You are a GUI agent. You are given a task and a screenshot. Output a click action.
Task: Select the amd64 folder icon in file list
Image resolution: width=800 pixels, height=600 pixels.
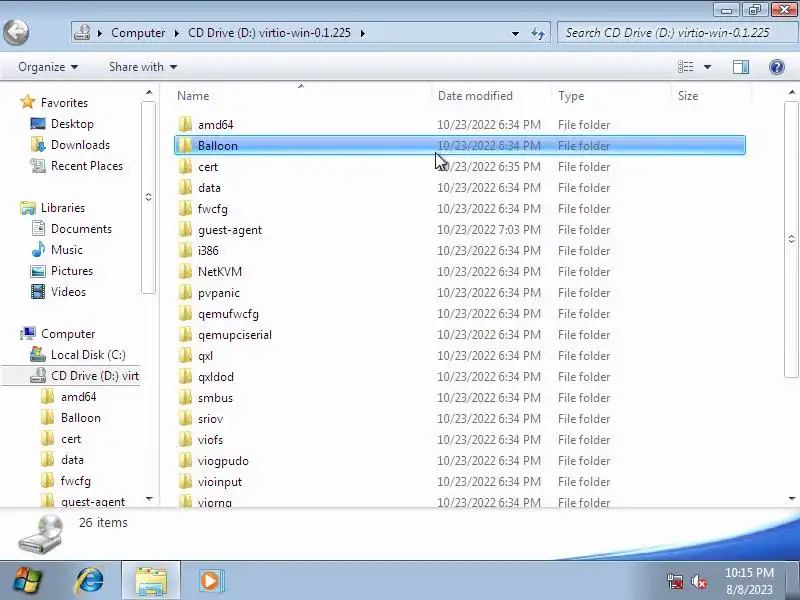(185, 124)
